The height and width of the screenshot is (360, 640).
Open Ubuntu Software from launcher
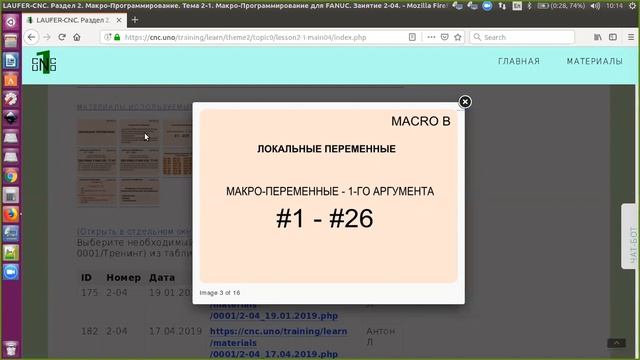[11, 80]
